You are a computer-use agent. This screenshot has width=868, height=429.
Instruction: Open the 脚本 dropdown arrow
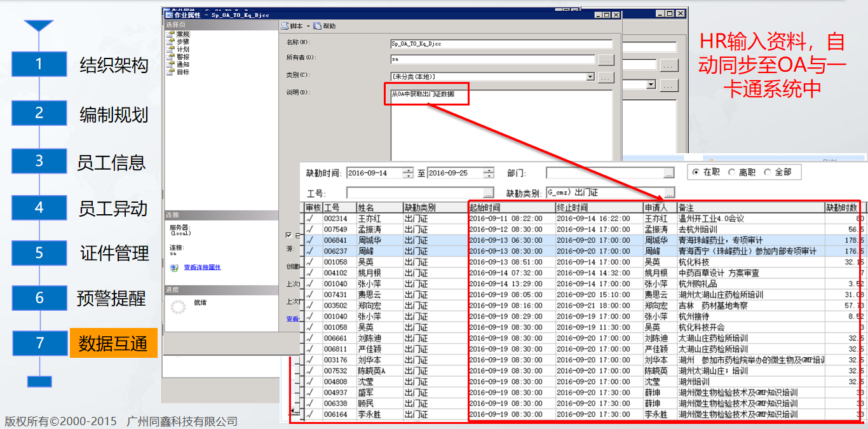pos(308,26)
